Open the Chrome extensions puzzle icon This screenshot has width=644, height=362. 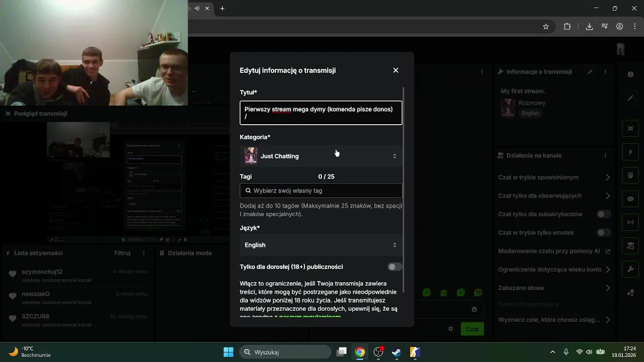[567, 27]
